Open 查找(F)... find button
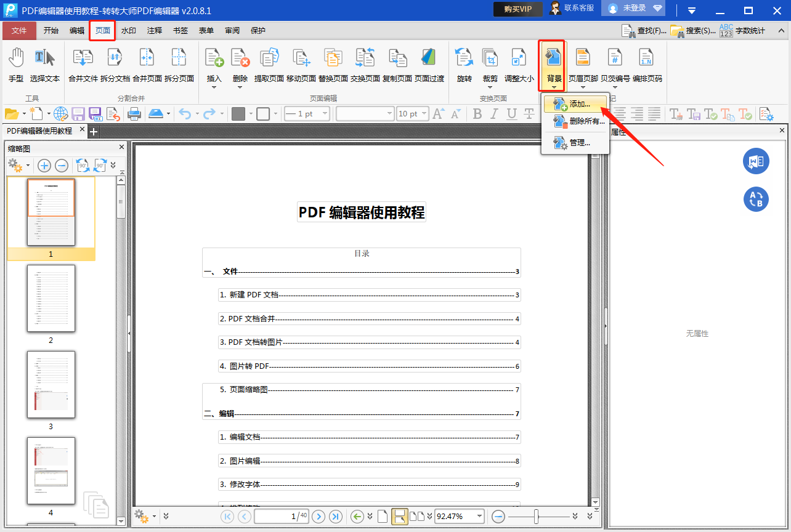This screenshot has width=791, height=532. click(x=644, y=31)
